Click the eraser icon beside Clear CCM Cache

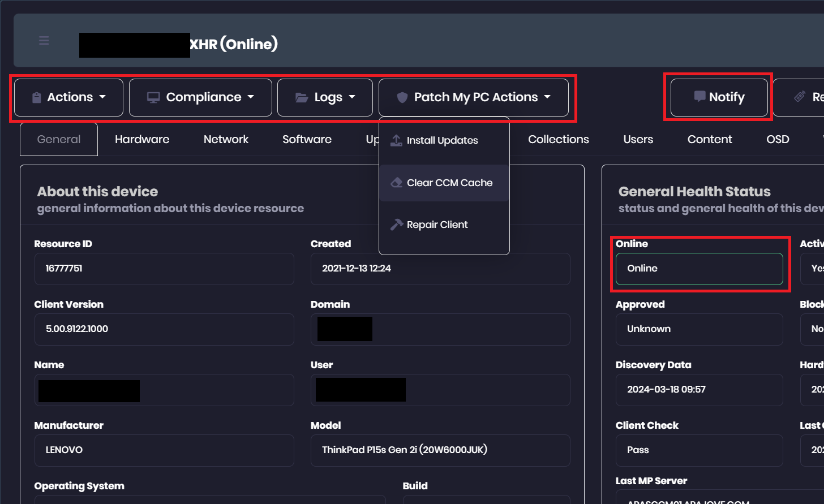tap(397, 183)
